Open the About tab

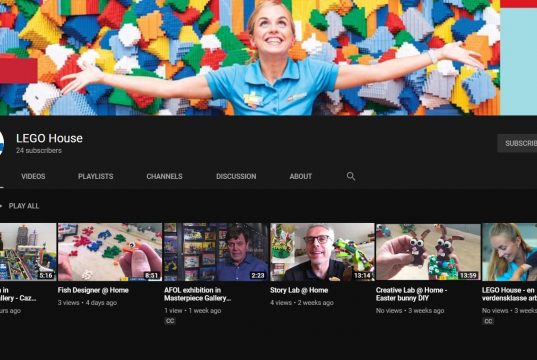[x=301, y=176]
